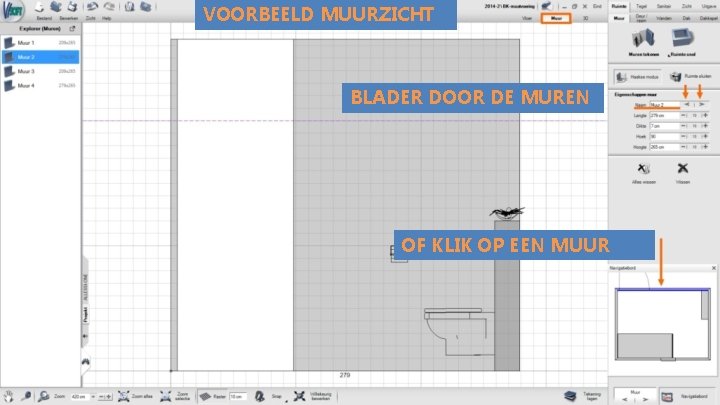Click the Raster size field showing 10 cm
The width and height of the screenshot is (720, 405).
point(237,396)
